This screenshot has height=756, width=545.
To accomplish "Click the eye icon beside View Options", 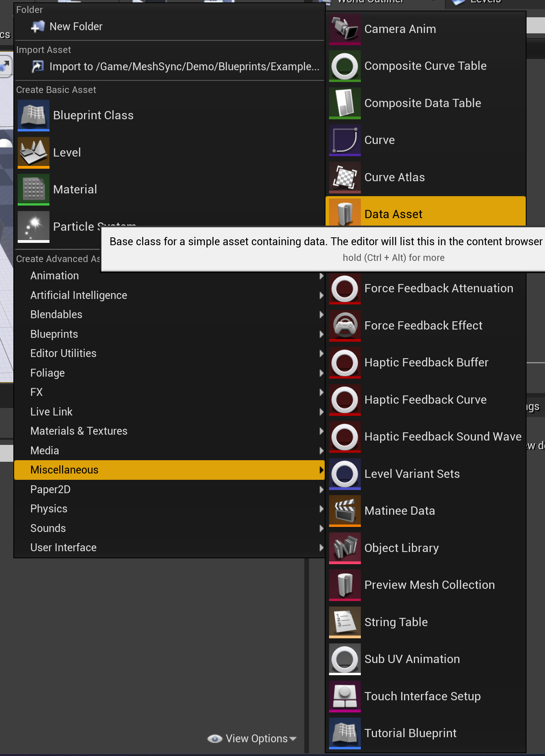I will pos(214,739).
